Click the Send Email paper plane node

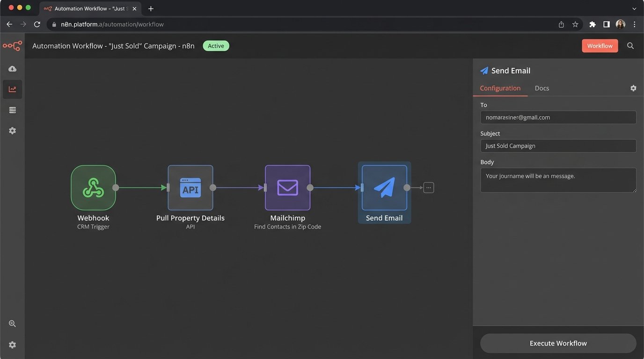[x=384, y=188]
